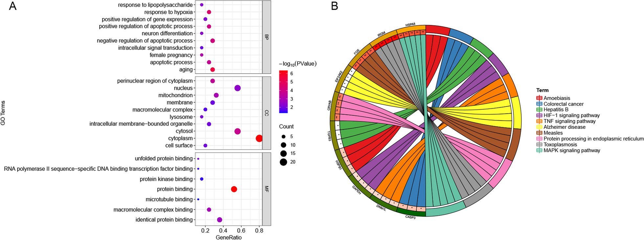Click the 'Term' legend title
The height and width of the screenshot is (240, 644).
(x=542, y=90)
